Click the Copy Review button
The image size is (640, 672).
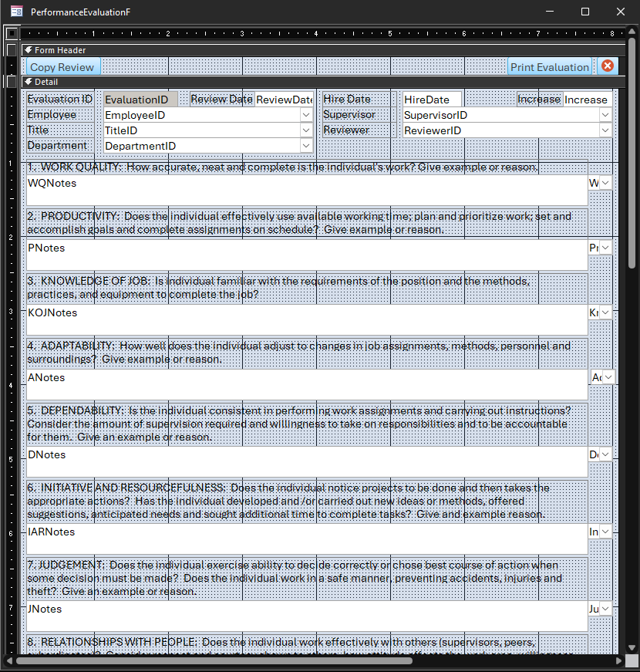click(62, 67)
